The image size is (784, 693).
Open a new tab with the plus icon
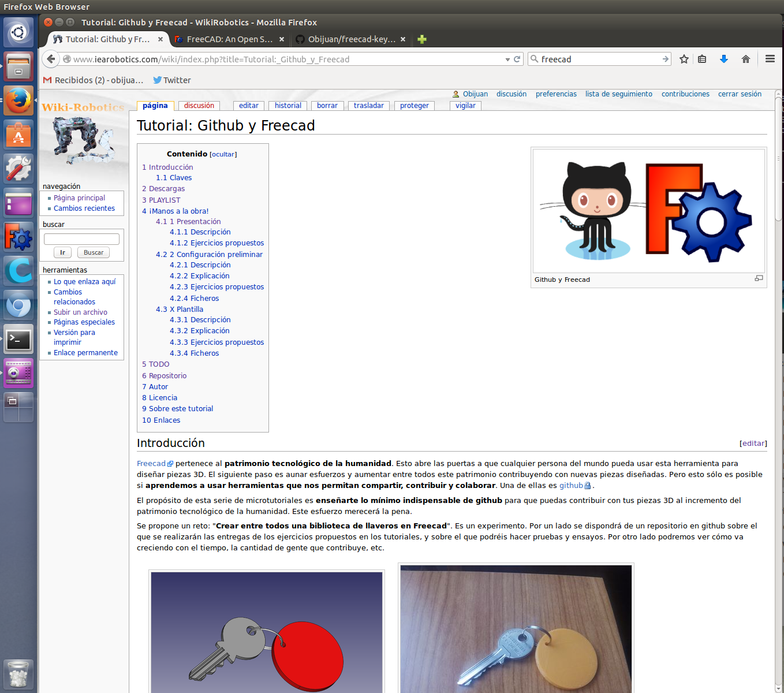[422, 39]
